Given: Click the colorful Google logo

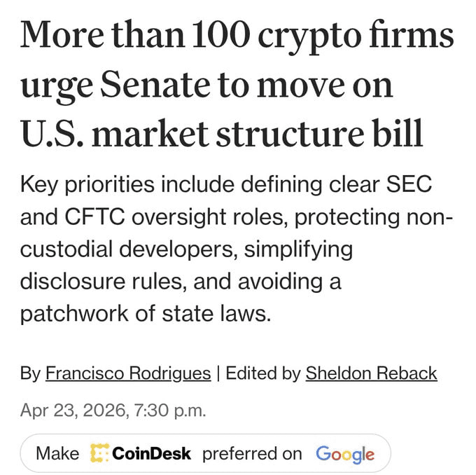Looking at the screenshot, I should pos(344,453).
